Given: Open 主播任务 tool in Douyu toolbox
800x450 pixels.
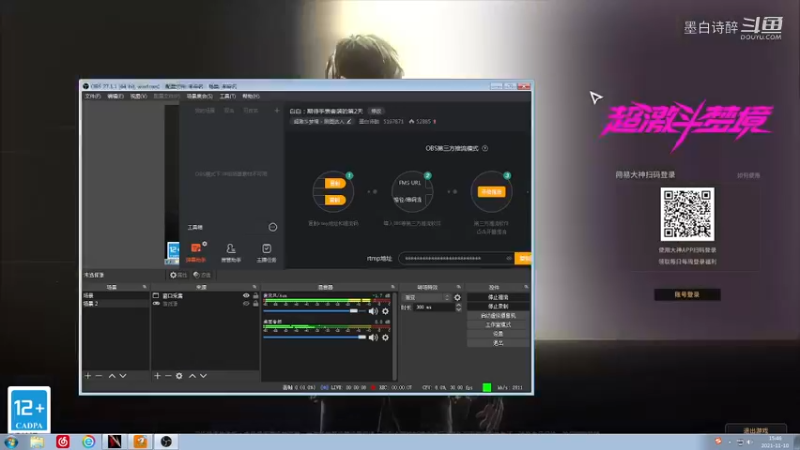Looking at the screenshot, I should pos(266,252).
